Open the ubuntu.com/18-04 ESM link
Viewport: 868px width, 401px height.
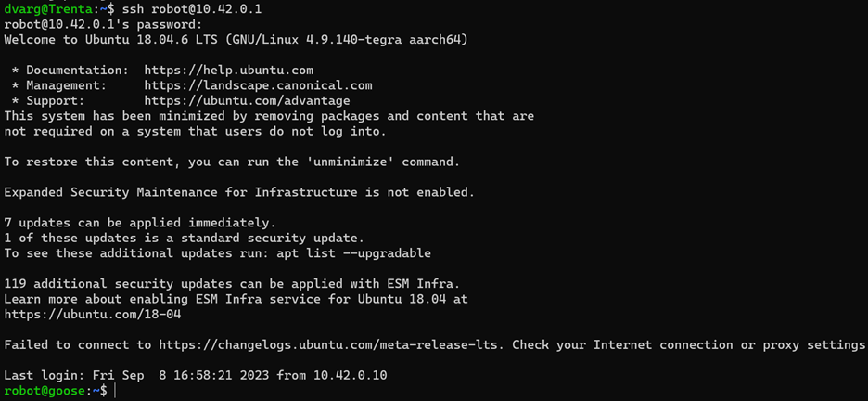click(93, 315)
